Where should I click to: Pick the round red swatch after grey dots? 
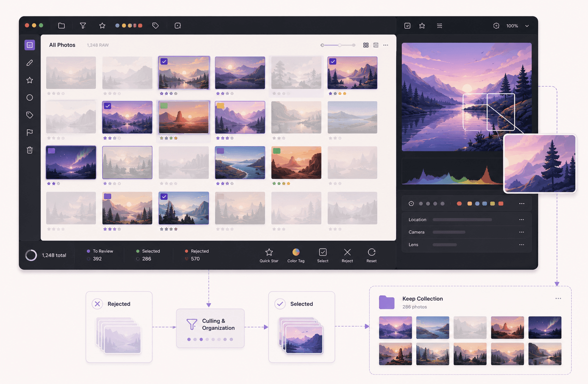459,204
